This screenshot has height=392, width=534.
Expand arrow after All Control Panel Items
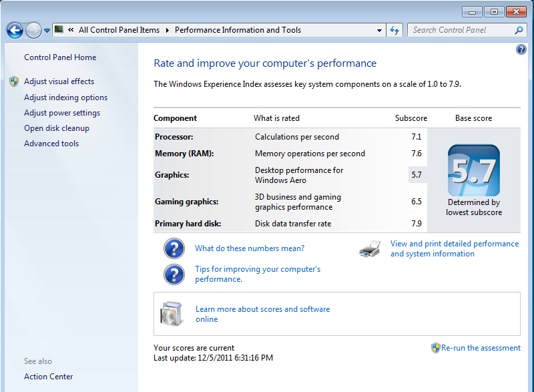(x=168, y=30)
